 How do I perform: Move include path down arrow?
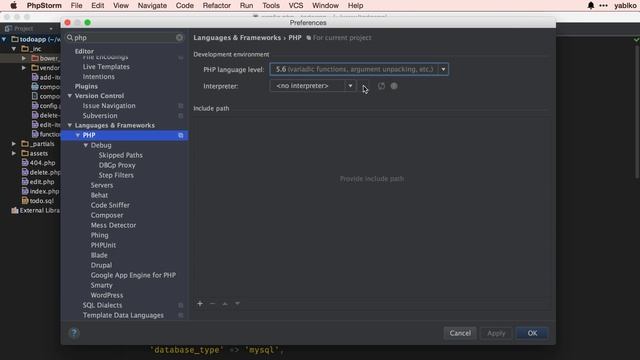point(237,304)
